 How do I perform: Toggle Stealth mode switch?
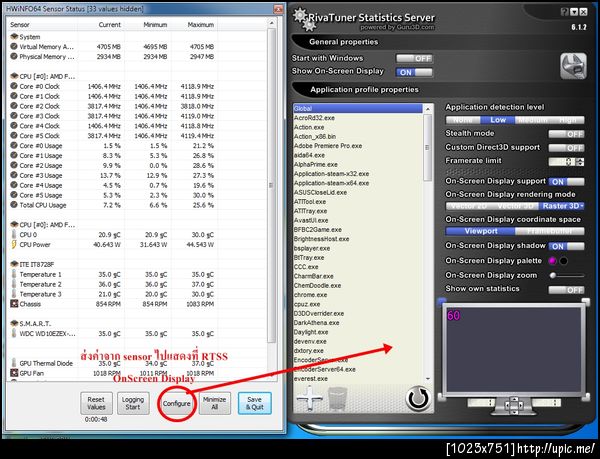point(566,134)
